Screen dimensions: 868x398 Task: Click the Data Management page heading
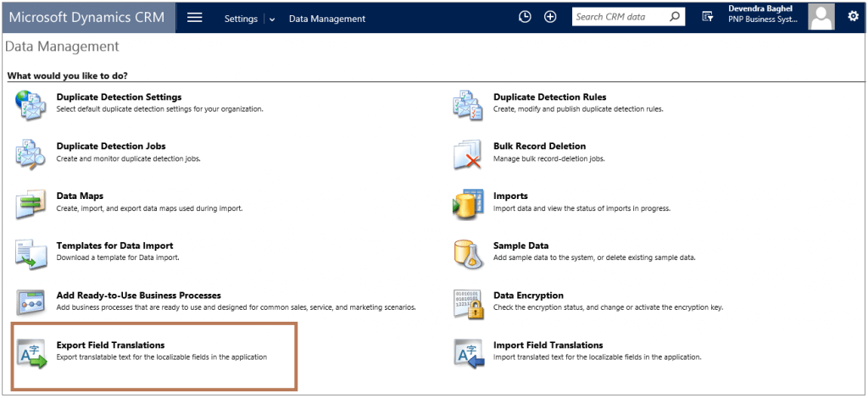coord(62,47)
